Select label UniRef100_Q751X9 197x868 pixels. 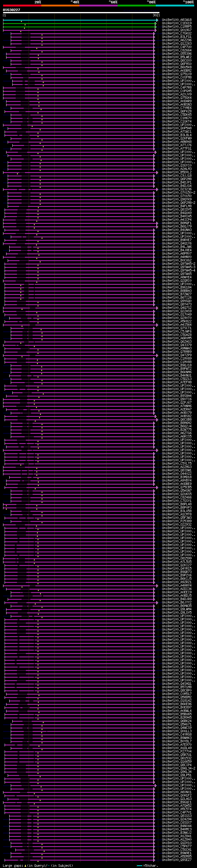[177, 74]
